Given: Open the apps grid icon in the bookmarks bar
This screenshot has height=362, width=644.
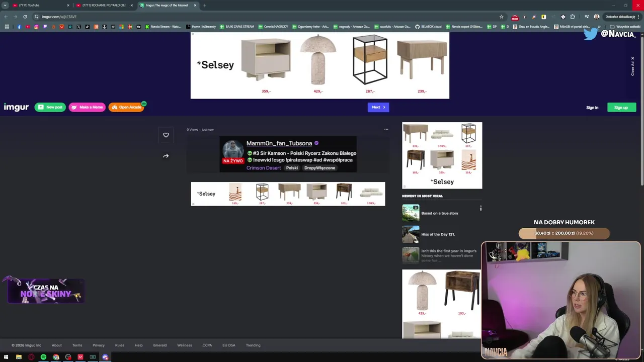Looking at the screenshot, I should click(7, 27).
